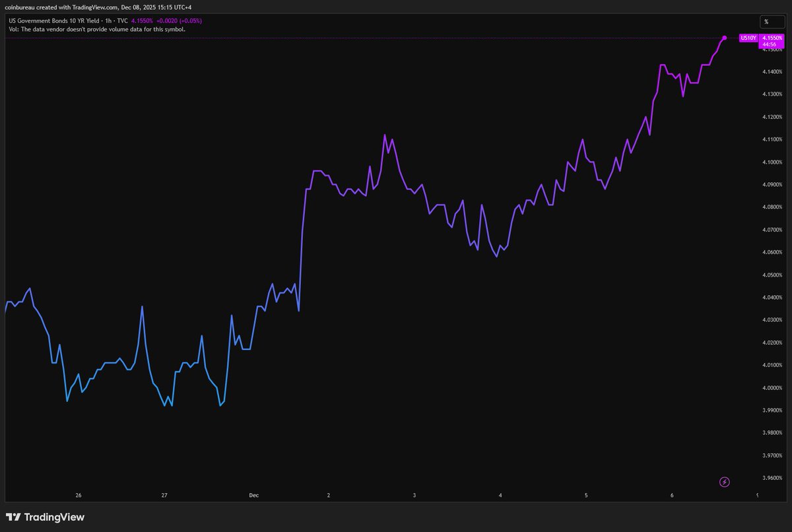792x532 pixels.
Task: Select the 26 date label on time axis
Action: coord(79,495)
